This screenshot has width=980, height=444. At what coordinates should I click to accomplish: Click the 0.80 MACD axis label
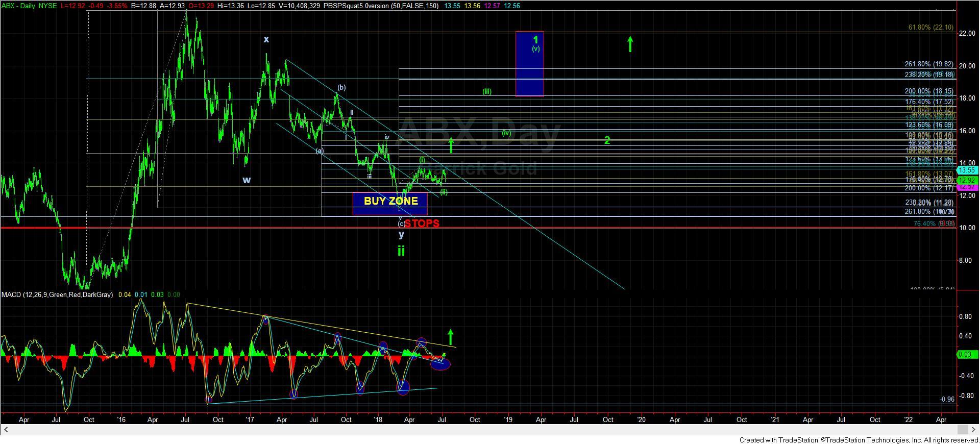click(966, 316)
